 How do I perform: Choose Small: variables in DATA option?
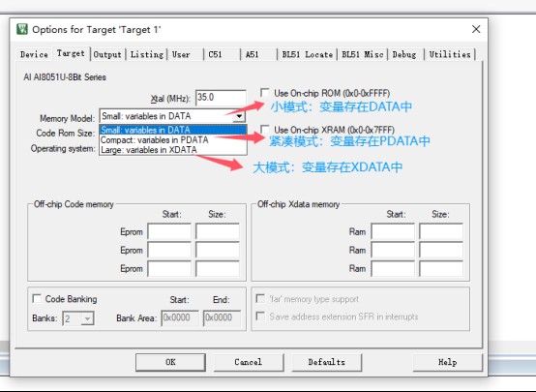[x=173, y=130]
